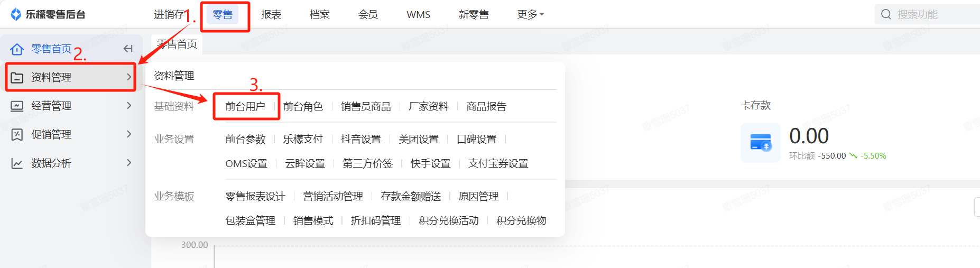The width and height of the screenshot is (980, 268).
Task: Click the -5.50% change value
Action: point(873,156)
